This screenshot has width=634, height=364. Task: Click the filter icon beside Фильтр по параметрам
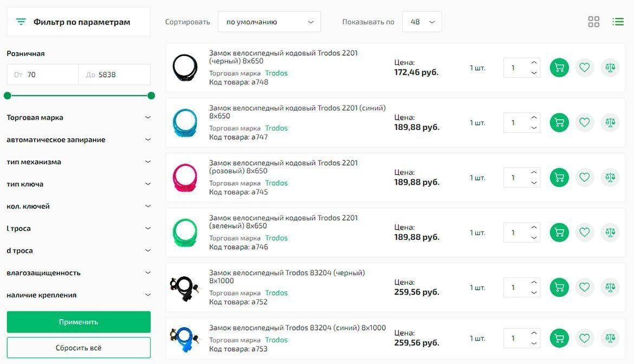coord(21,22)
